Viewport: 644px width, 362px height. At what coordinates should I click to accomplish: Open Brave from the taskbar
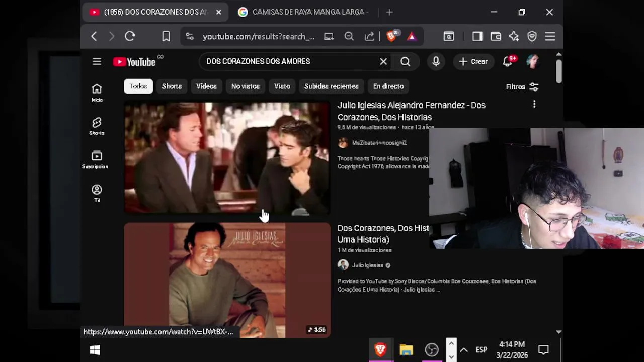(x=380, y=350)
